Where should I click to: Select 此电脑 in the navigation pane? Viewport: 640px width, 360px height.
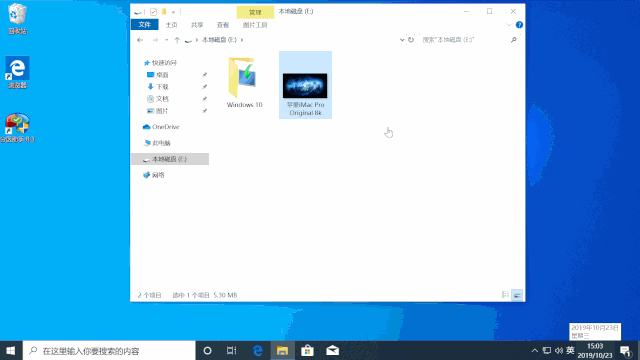click(157, 143)
